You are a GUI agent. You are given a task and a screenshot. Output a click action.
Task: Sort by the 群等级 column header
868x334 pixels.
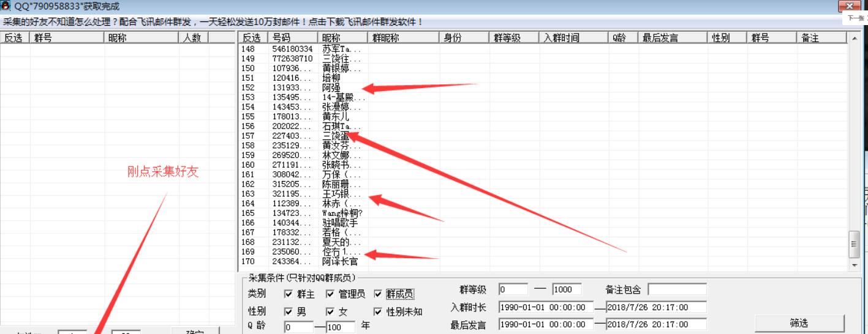(x=515, y=38)
